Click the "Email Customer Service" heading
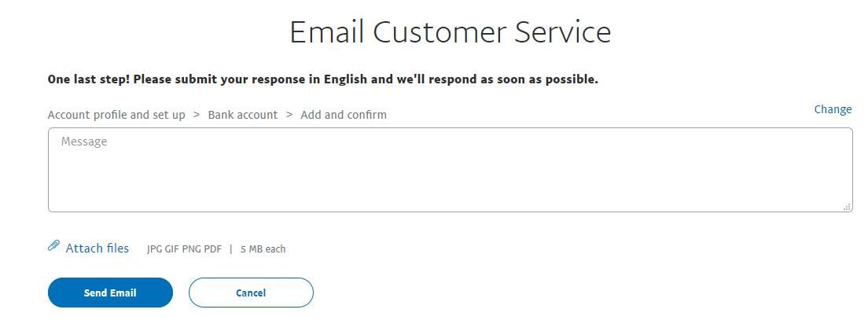868x324 pixels. coord(450,32)
